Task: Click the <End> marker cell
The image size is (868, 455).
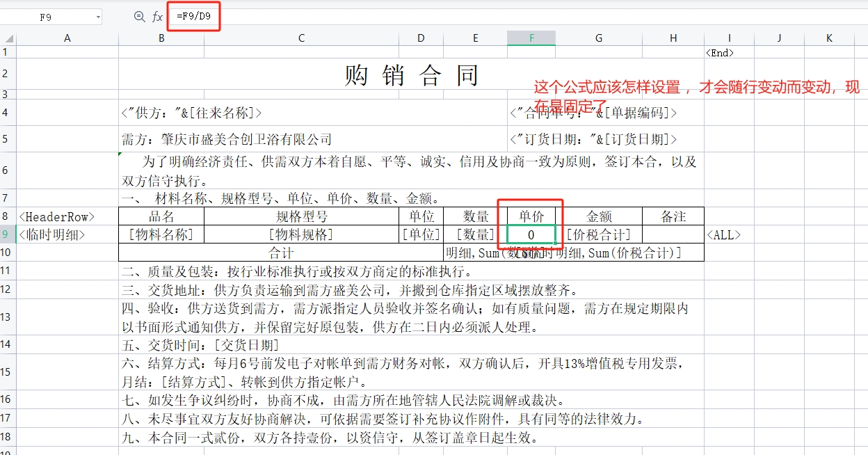Action: point(719,52)
